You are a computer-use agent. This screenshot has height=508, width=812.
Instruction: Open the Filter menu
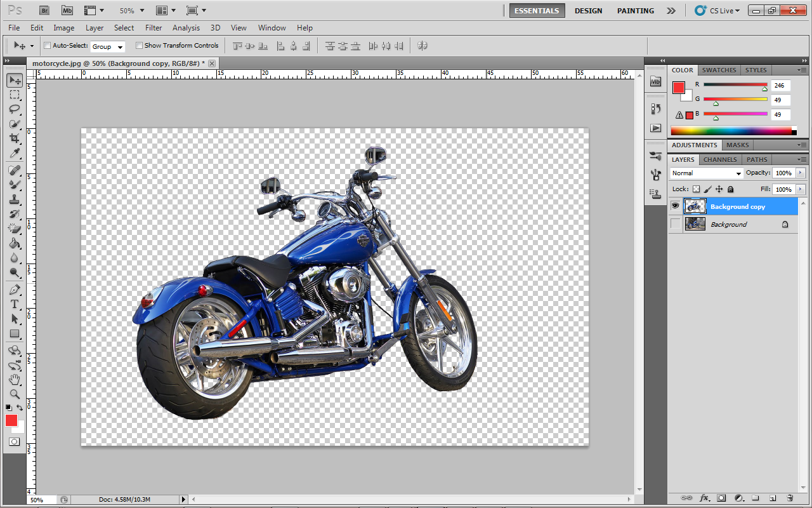pyautogui.click(x=154, y=28)
